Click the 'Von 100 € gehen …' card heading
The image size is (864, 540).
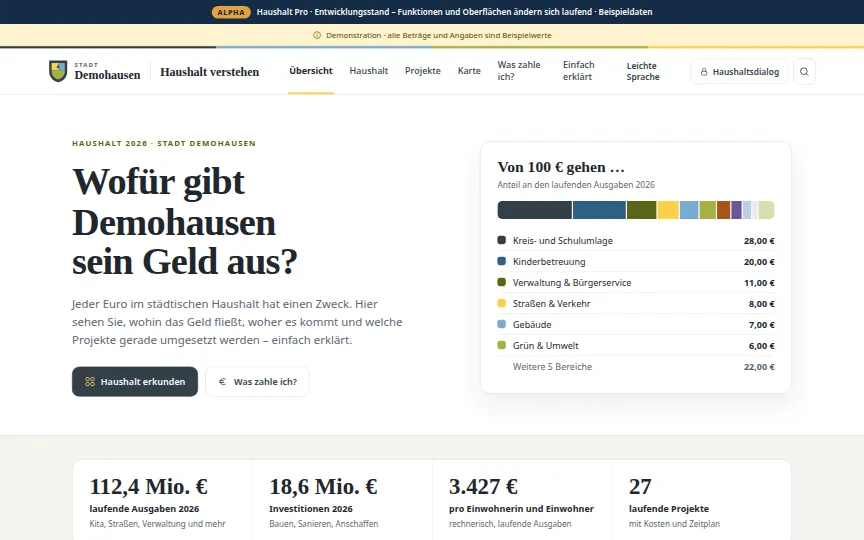tap(561, 167)
